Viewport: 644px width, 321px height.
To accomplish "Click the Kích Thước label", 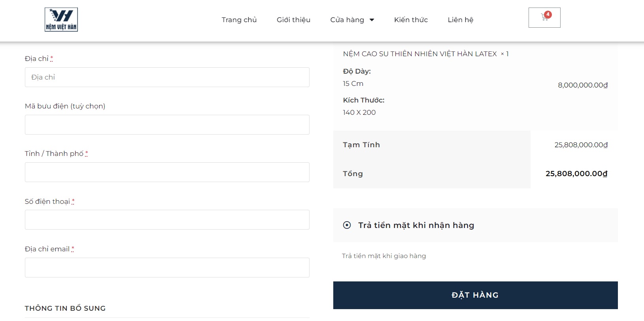I will pyautogui.click(x=364, y=100).
